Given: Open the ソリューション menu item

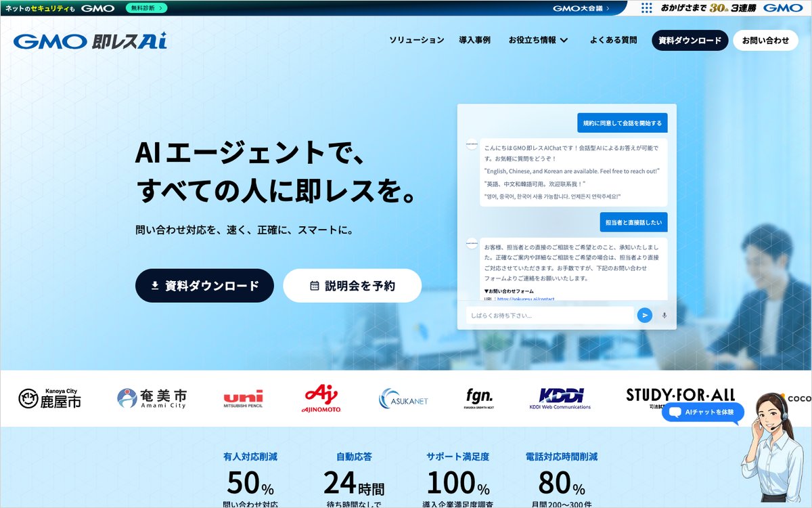Looking at the screenshot, I should point(417,40).
